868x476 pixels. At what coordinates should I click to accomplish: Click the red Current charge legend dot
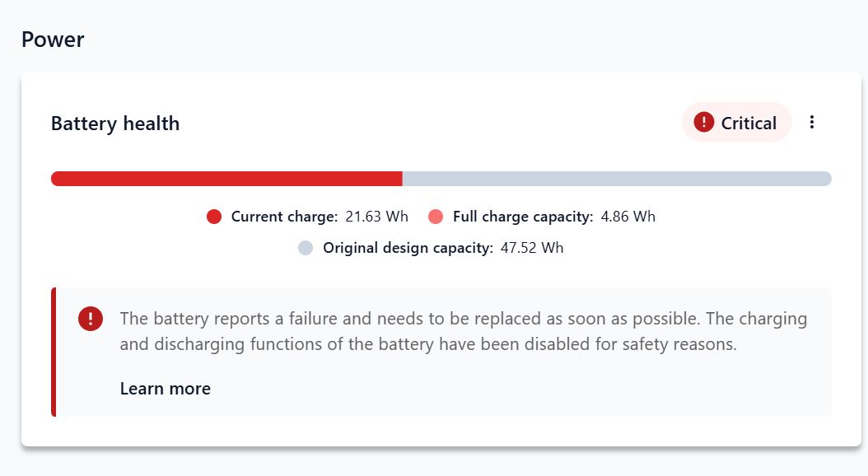tap(214, 217)
